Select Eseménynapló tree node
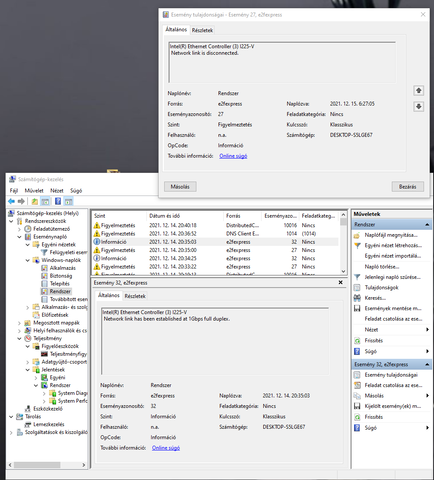The height and width of the screenshot is (480, 434). click(x=50, y=237)
